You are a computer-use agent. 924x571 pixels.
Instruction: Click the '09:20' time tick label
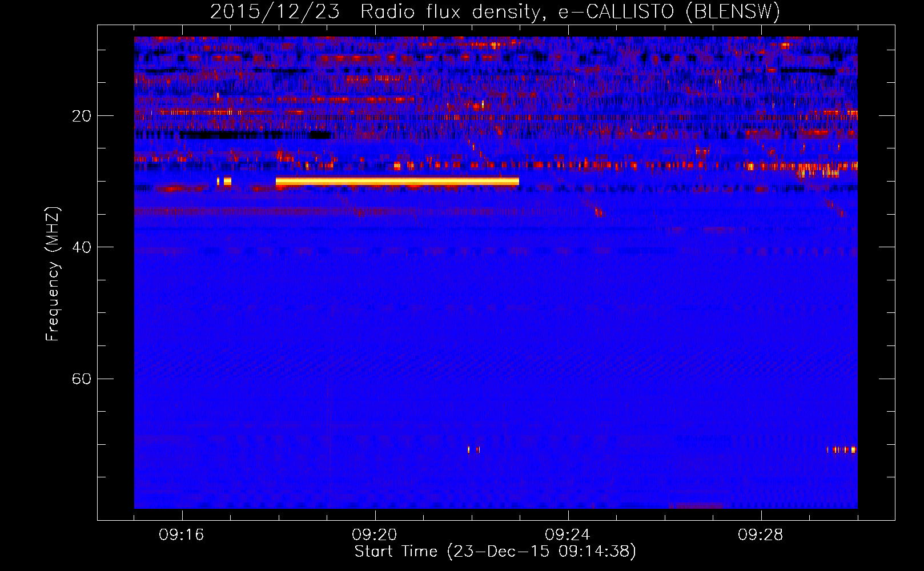point(375,535)
